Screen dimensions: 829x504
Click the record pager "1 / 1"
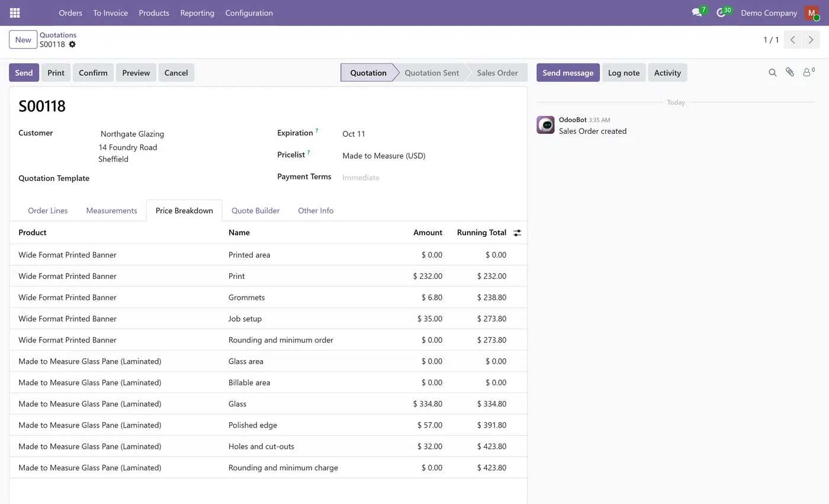click(771, 40)
